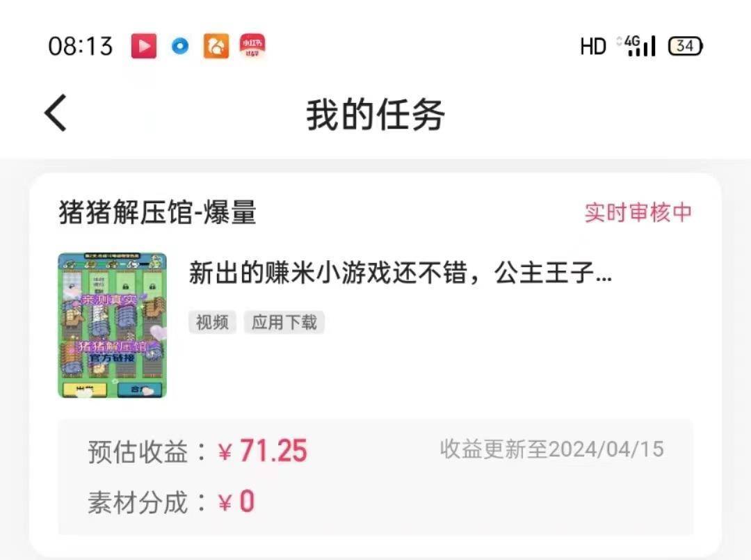Tap the 08:13 clock in status bar

click(x=81, y=46)
